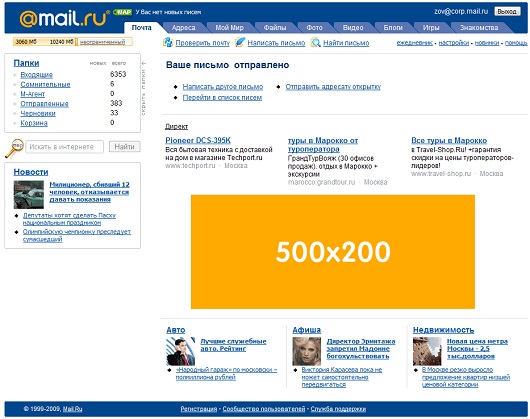The height and width of the screenshot is (419, 530).
Task: Click the check mail refresh icon
Action: 168,42
